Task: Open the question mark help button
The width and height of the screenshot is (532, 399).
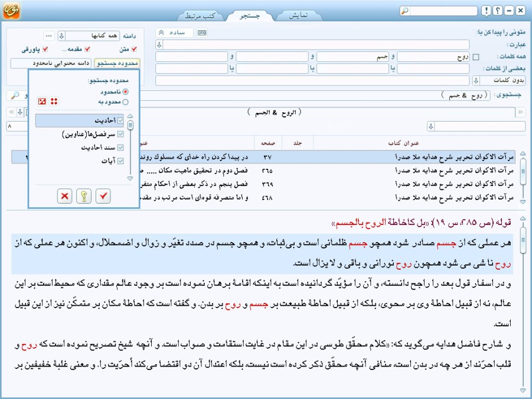Action: click(x=498, y=11)
